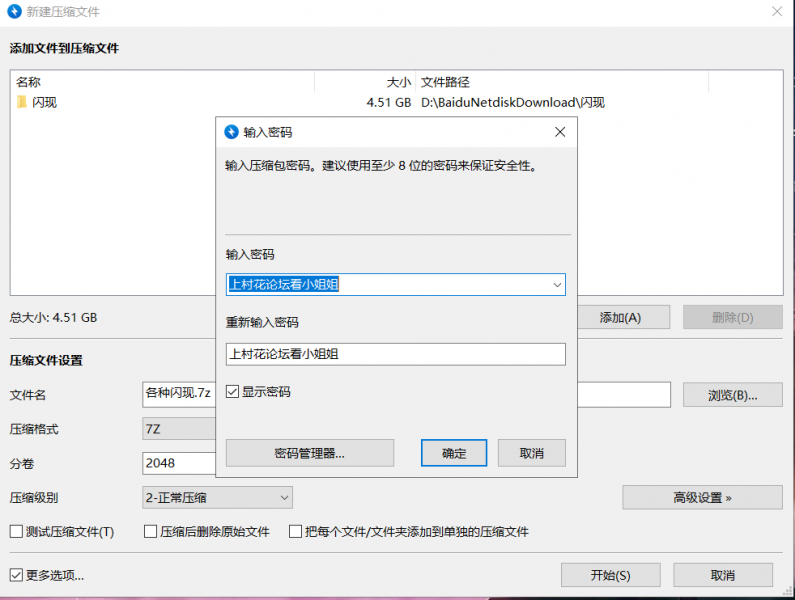Open the 压缩级别 dropdown
795x600 pixels.
pyautogui.click(x=217, y=497)
